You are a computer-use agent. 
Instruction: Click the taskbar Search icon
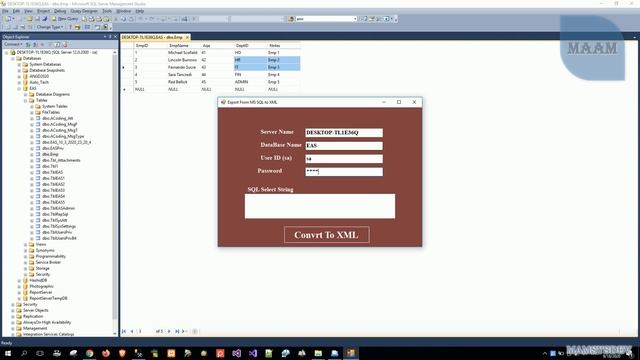point(24,353)
